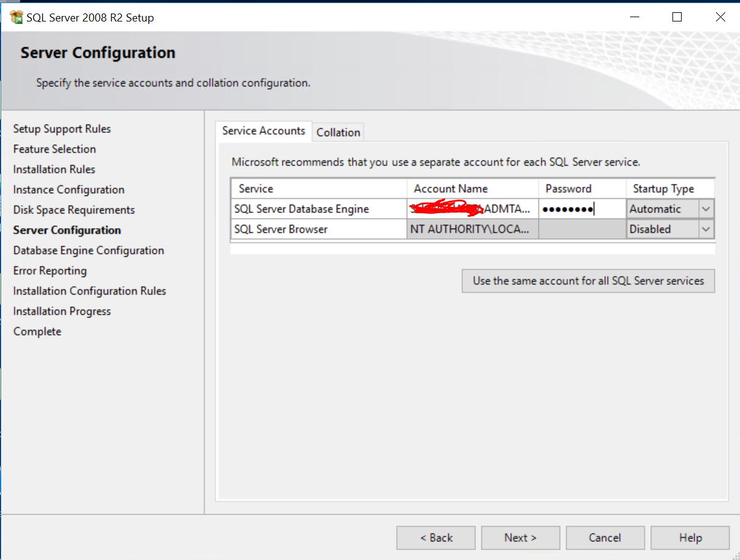Go to the previous page with Back
740x560 pixels.
coord(436,538)
